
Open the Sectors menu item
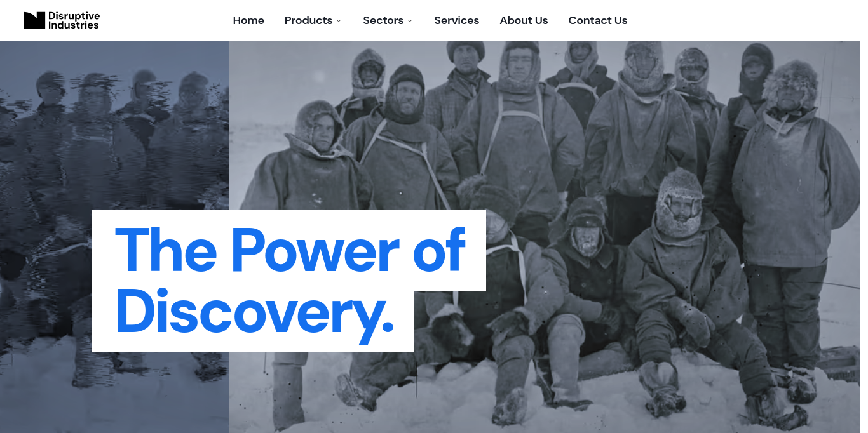click(x=383, y=20)
